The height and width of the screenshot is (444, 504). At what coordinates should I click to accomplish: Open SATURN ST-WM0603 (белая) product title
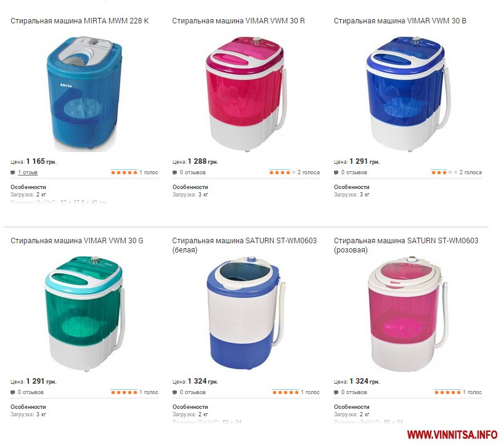[244, 245]
